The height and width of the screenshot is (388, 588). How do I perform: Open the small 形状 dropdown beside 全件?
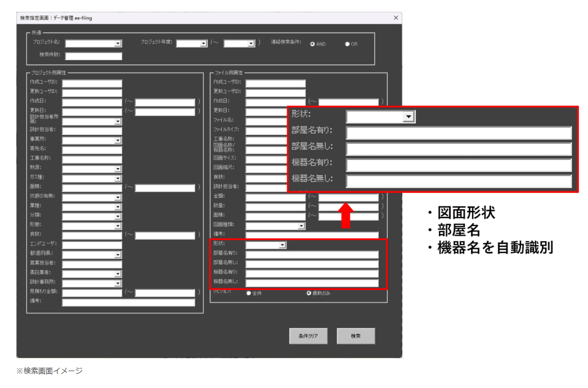pyautogui.click(x=282, y=245)
